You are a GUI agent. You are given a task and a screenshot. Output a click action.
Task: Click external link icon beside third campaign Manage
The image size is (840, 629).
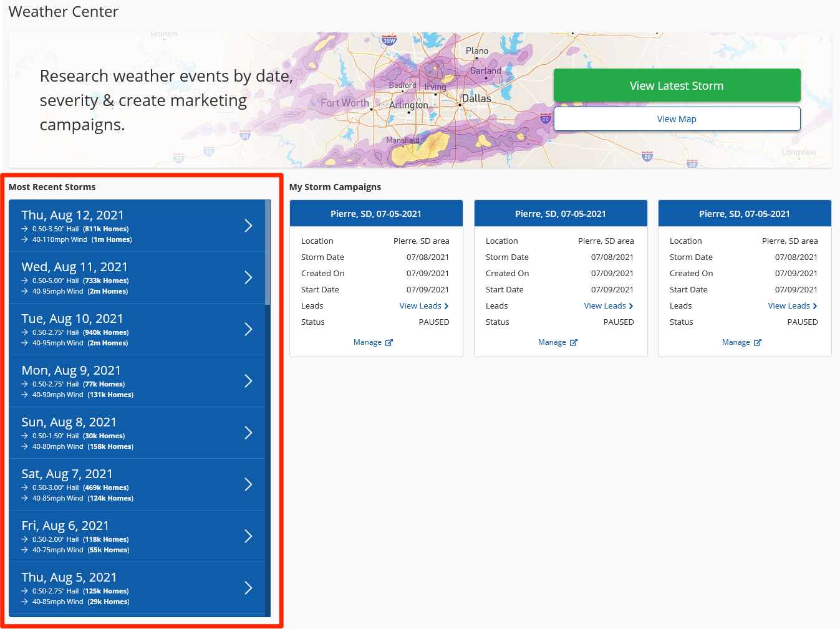tap(758, 343)
